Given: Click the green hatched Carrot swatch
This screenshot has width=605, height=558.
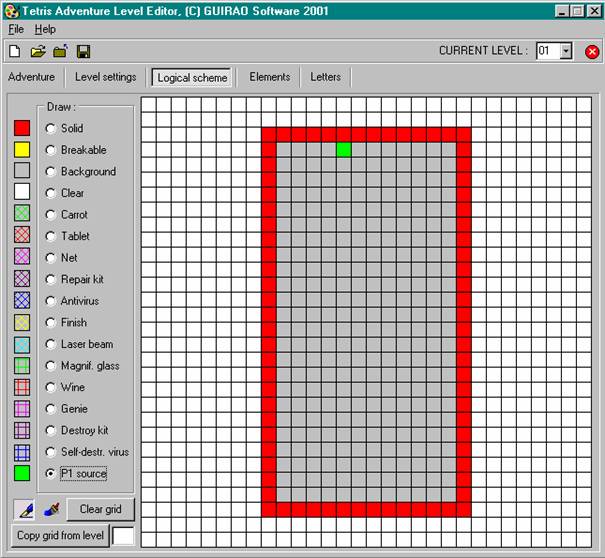Looking at the screenshot, I should click(x=22, y=213).
